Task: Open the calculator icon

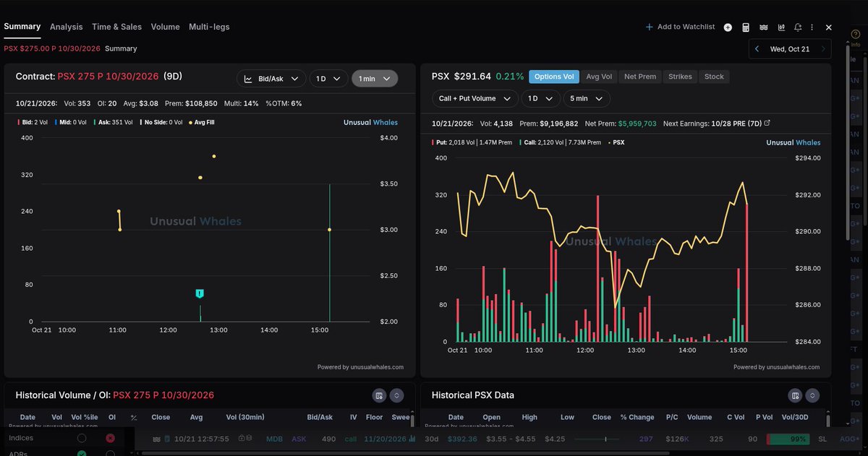Action: click(x=746, y=27)
